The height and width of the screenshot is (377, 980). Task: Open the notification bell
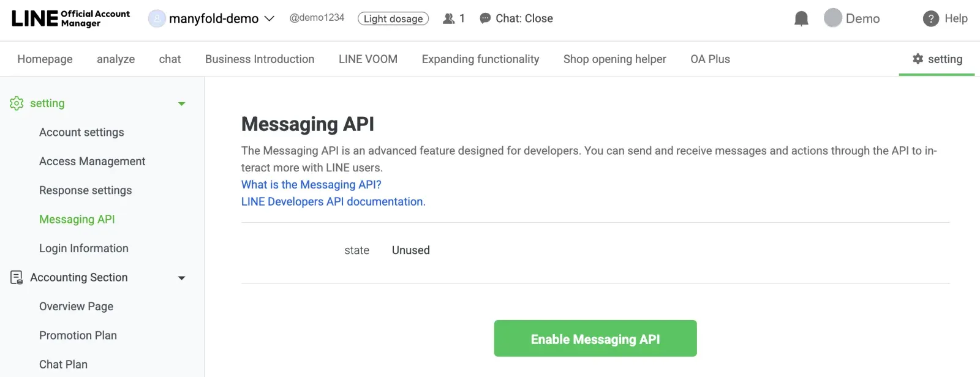tap(801, 18)
